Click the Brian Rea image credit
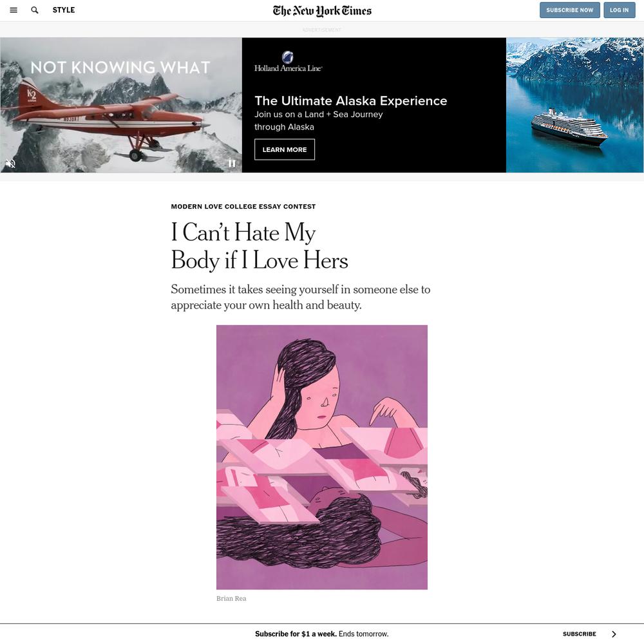Viewport: 644px width, 644px height. 231,598
